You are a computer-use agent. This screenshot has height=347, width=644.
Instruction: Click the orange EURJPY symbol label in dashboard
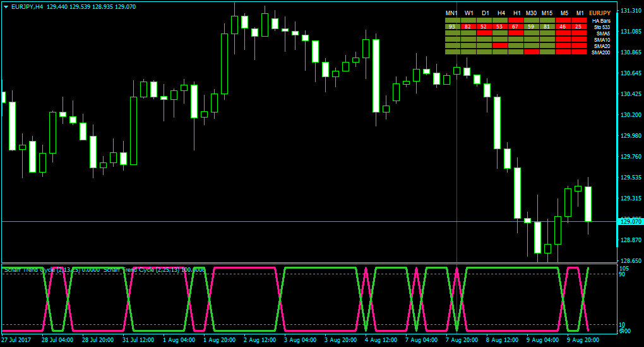600,13
